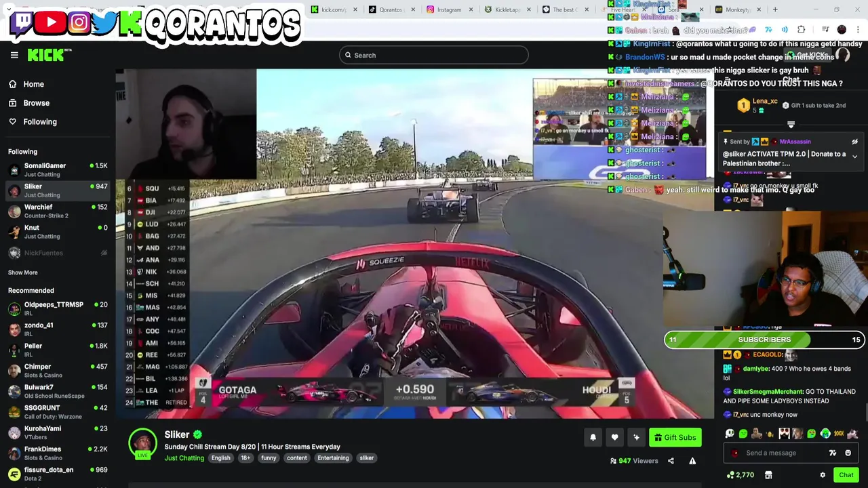Insert the green headphones emote
868x488 pixels.
pos(825,434)
